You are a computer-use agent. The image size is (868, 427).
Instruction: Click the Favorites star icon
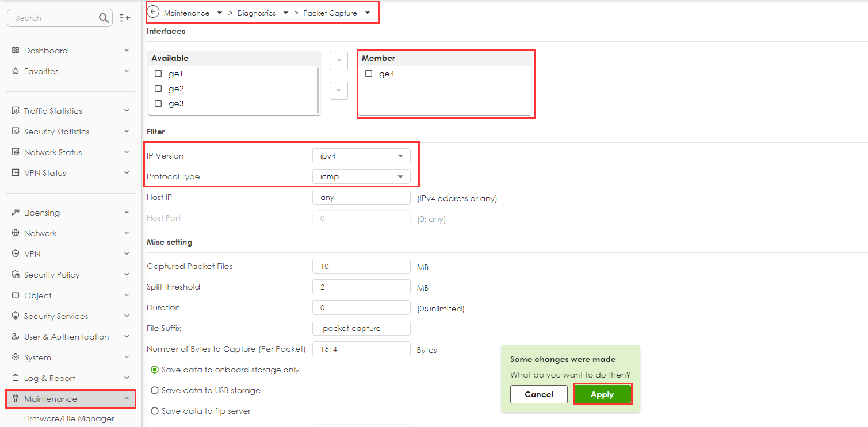(16, 71)
